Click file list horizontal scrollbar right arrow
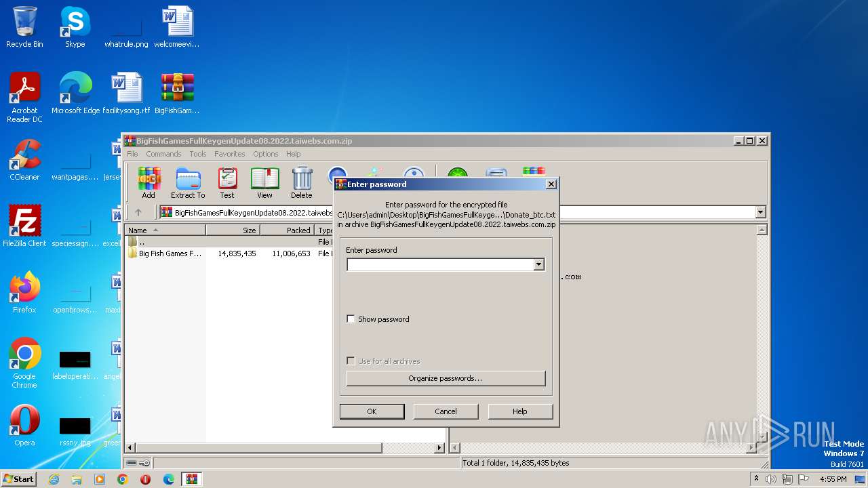The image size is (868, 488). (439, 448)
